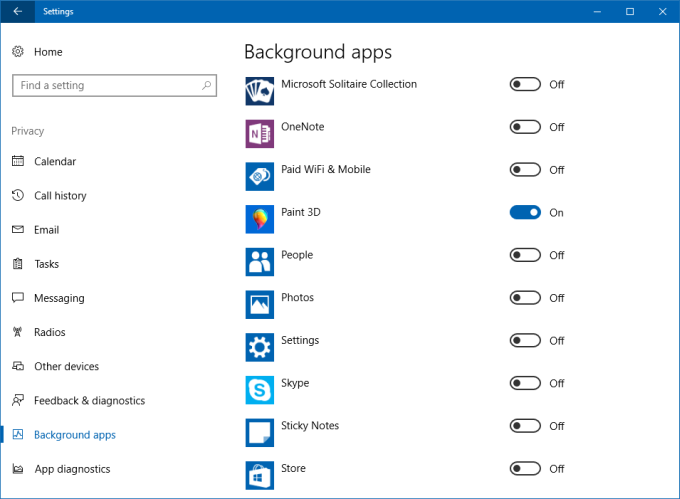Click the Calendar icon in sidebar
This screenshot has height=499, width=680.
click(18, 161)
